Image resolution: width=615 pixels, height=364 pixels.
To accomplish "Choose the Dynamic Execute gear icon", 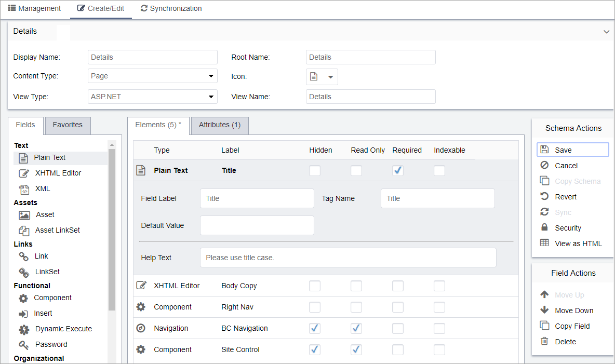I will [x=24, y=329].
